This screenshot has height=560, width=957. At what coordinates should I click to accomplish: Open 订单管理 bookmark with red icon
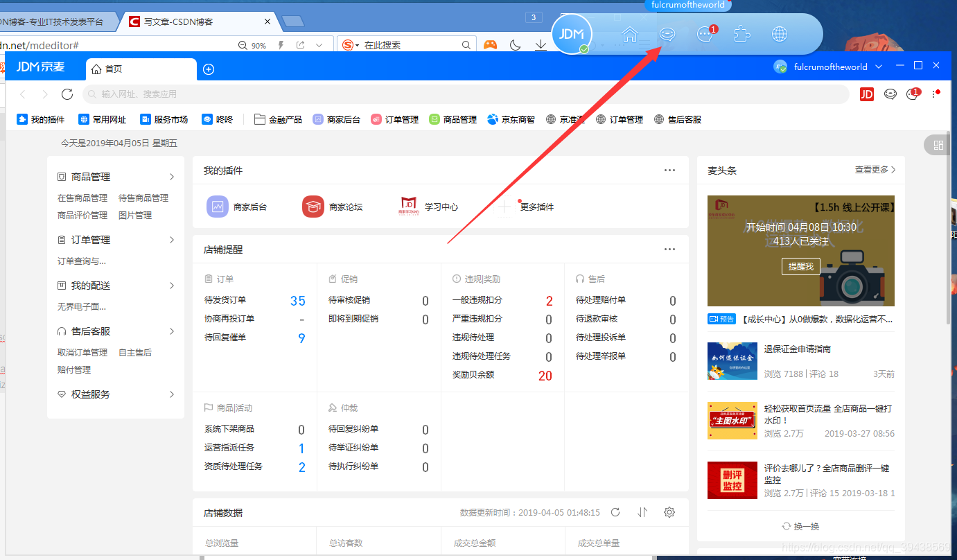395,119
